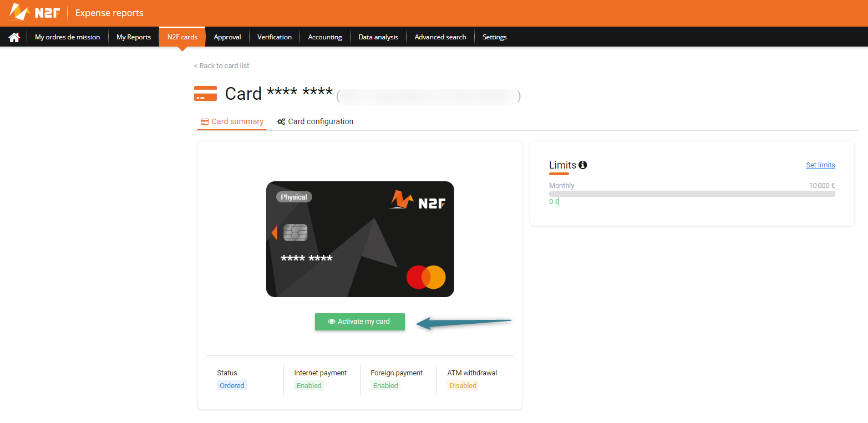Click the Mastercard logo on the card
The image size is (868, 423).
426,277
